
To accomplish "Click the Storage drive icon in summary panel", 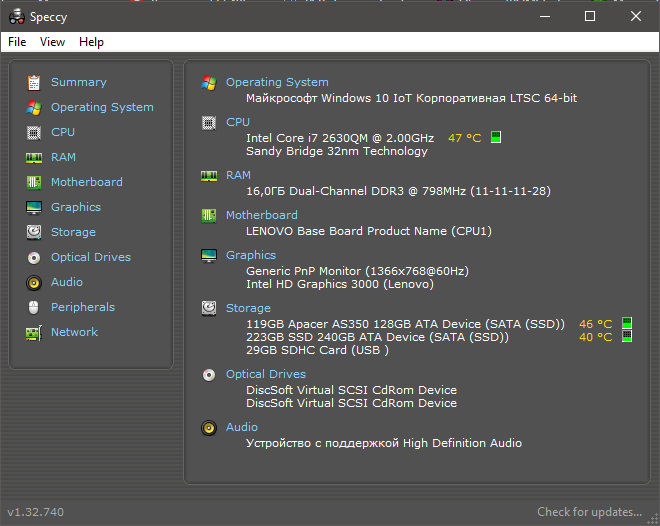I will pyautogui.click(x=209, y=308).
